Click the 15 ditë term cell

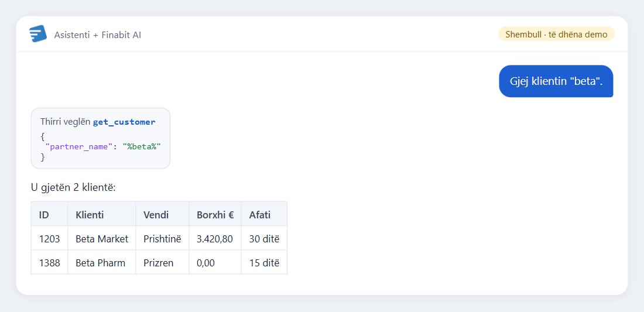coord(264,262)
